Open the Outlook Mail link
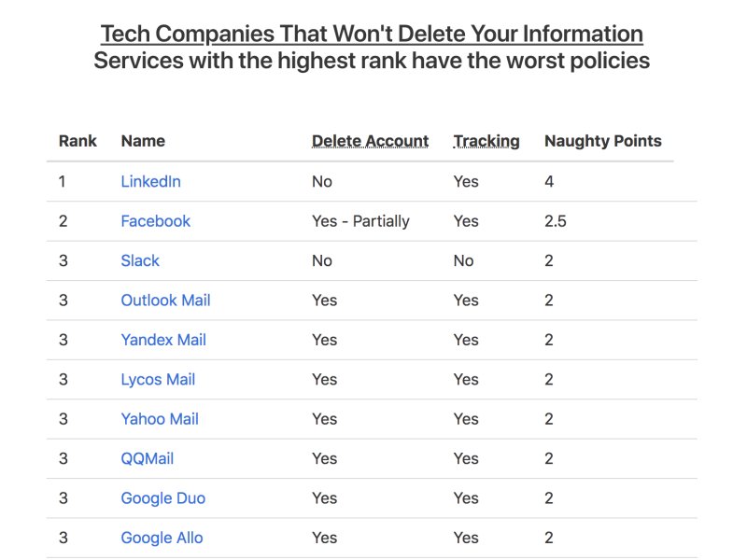Image resolution: width=747 pixels, height=560 pixels. pos(165,301)
